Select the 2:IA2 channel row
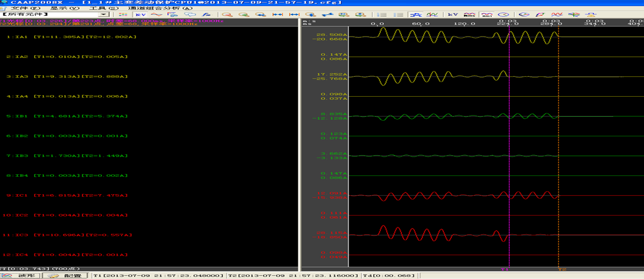The width and height of the screenshot is (644, 279). tap(67, 57)
